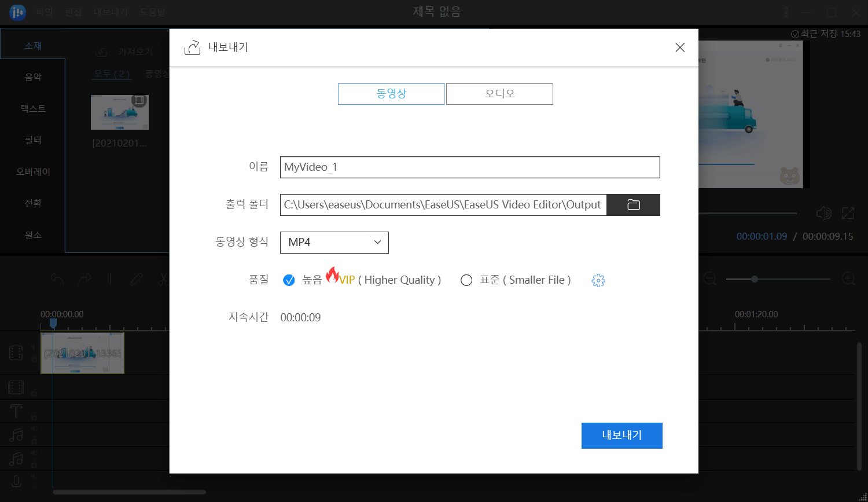This screenshot has width=868, height=502.
Task: Open quality settings via the gear icon
Action: (x=598, y=280)
